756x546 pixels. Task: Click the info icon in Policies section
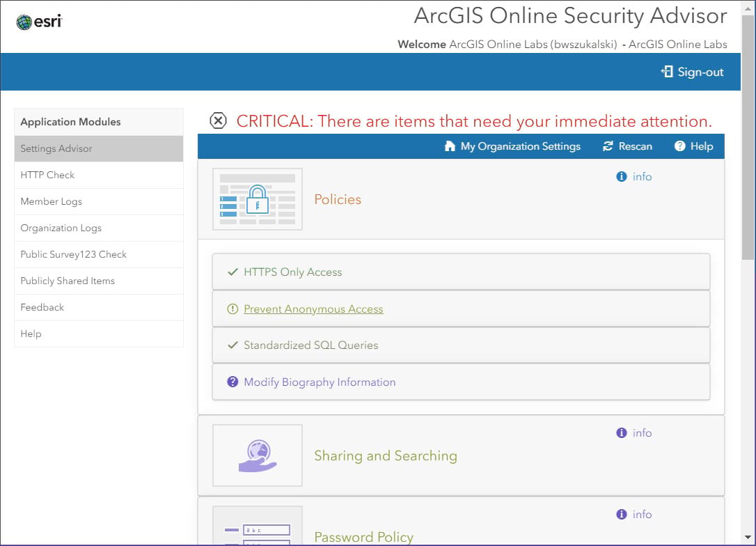[x=622, y=177]
